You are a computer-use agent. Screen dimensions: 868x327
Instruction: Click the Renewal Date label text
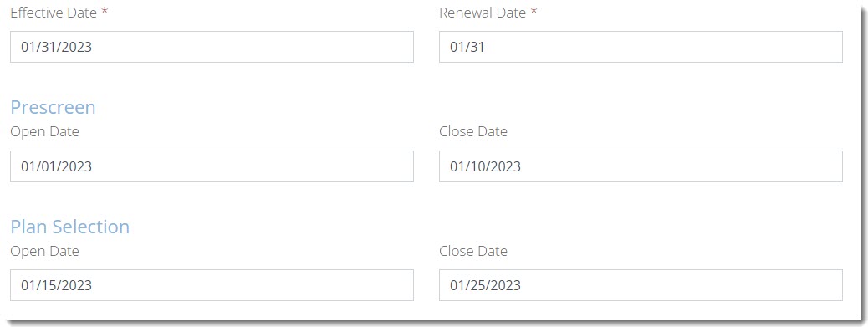coord(483,13)
